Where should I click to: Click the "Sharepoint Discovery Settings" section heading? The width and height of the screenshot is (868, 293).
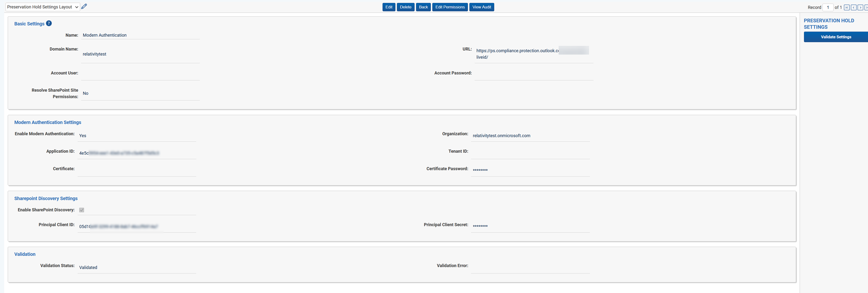click(46, 198)
